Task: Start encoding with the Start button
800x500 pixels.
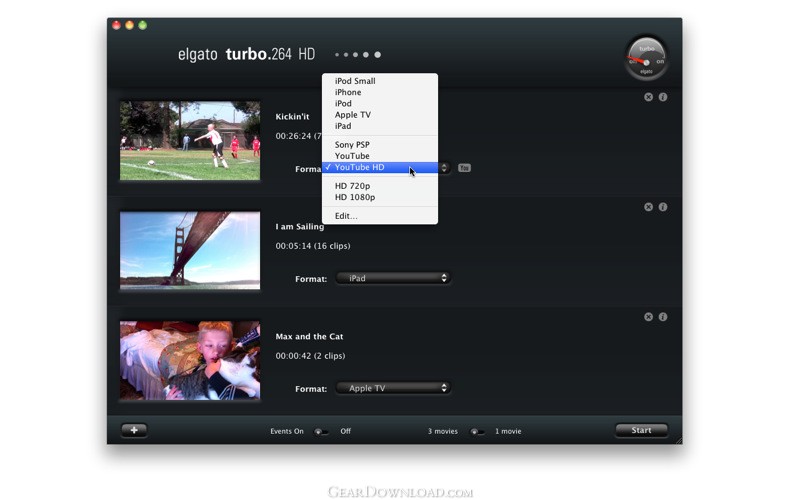Action: [x=641, y=430]
